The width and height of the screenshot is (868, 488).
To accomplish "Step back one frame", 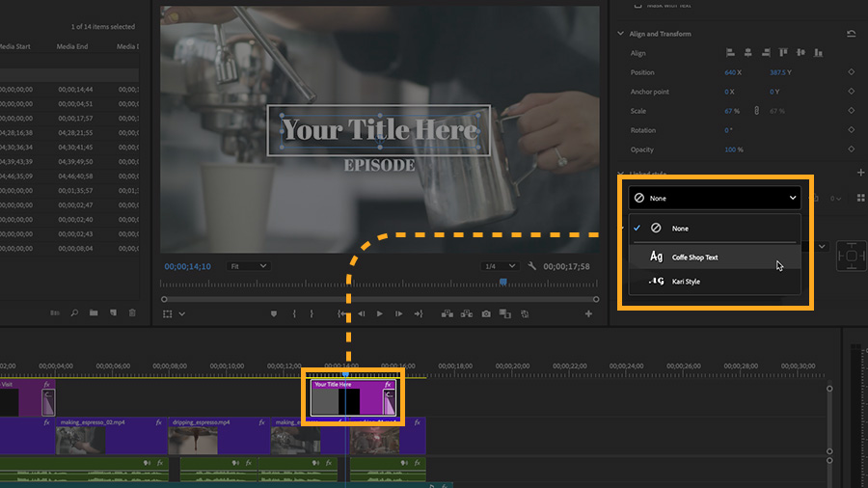I will point(361,313).
